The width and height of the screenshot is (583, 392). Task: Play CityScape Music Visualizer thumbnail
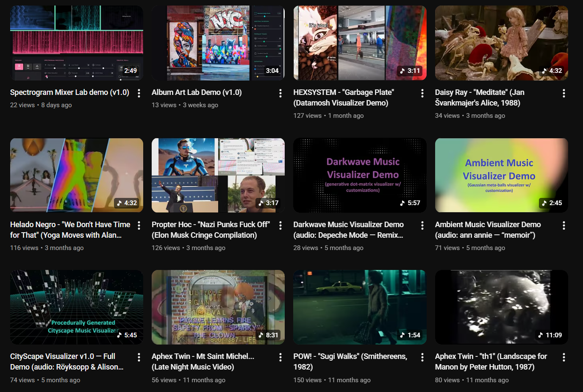click(x=77, y=307)
